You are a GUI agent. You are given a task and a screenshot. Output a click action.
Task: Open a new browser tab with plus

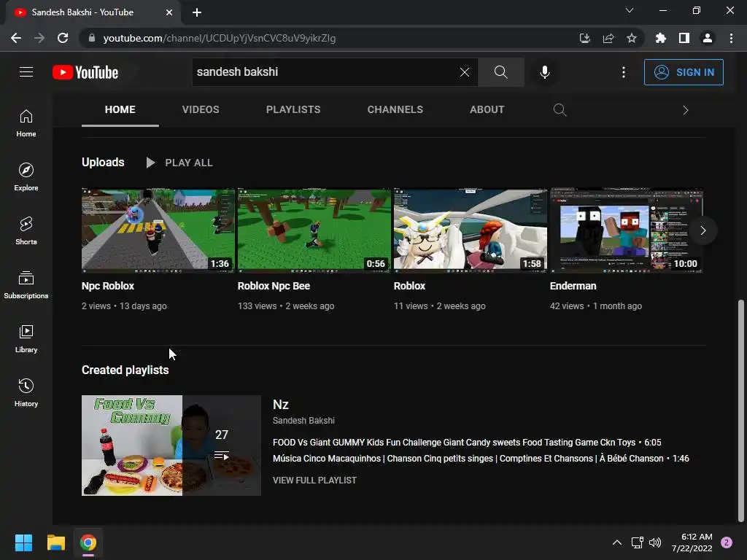pos(197,12)
